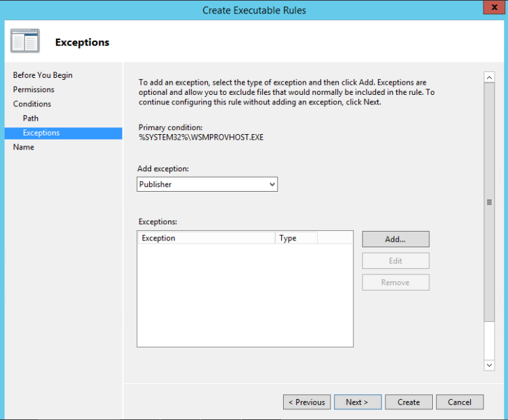Click the Type column header

[x=296, y=238]
